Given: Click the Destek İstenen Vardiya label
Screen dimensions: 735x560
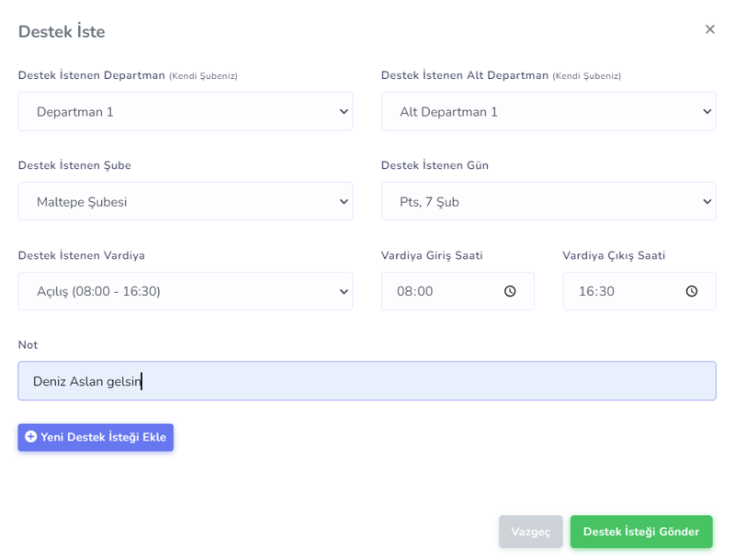Looking at the screenshot, I should 82,255.
